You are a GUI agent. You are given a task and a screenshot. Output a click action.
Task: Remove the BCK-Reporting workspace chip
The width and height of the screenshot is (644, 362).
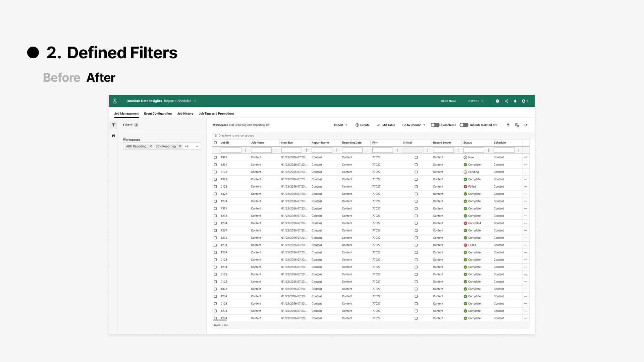(180, 146)
